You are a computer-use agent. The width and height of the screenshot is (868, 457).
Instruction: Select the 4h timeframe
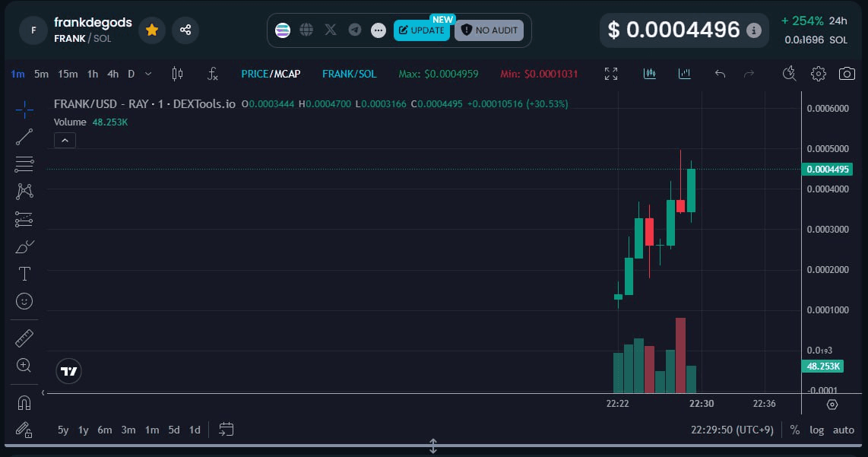tap(113, 74)
